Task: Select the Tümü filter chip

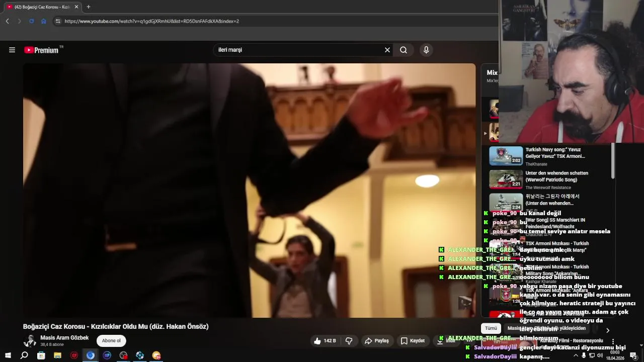Action: [x=491, y=328]
